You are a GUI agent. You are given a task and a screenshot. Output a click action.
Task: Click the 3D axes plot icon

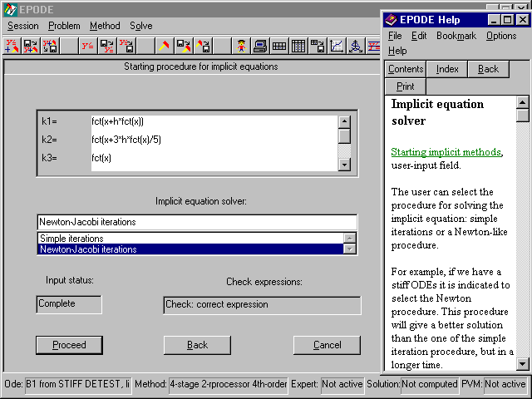coord(356,47)
